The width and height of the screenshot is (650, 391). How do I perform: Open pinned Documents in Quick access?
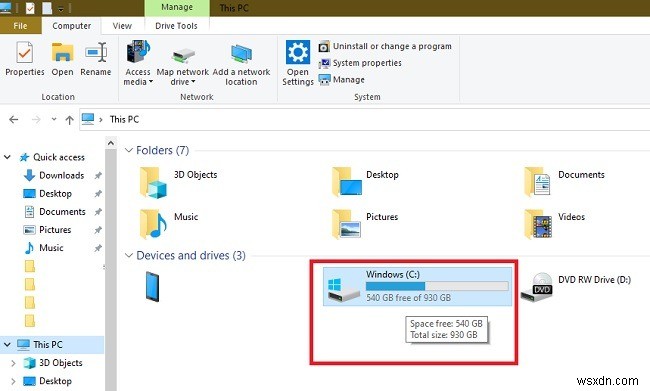62,212
